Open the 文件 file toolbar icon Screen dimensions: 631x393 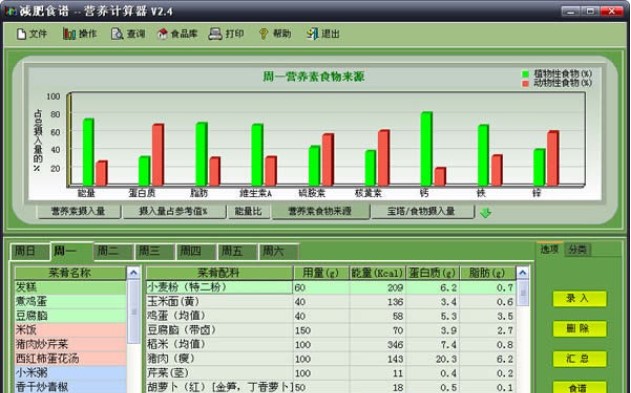(21, 34)
